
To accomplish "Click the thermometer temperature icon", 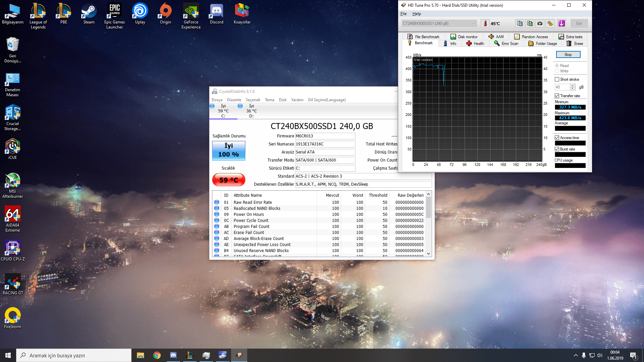I will tap(485, 23).
